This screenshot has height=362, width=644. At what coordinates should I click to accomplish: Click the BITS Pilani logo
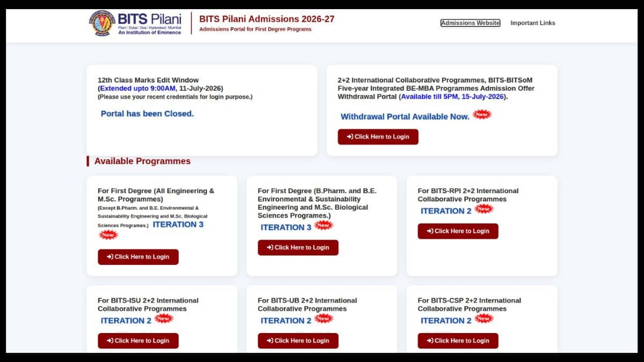pos(135,23)
